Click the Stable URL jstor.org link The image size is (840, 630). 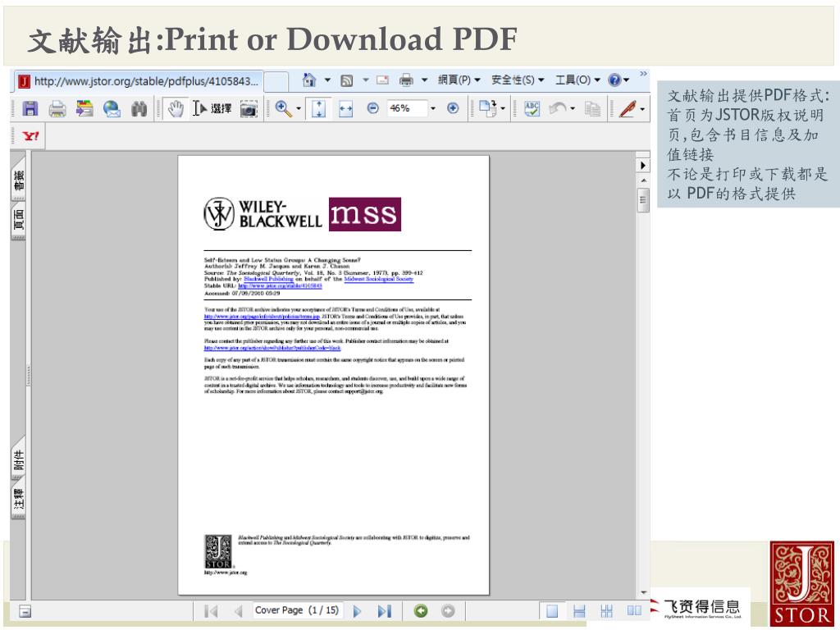(x=281, y=286)
